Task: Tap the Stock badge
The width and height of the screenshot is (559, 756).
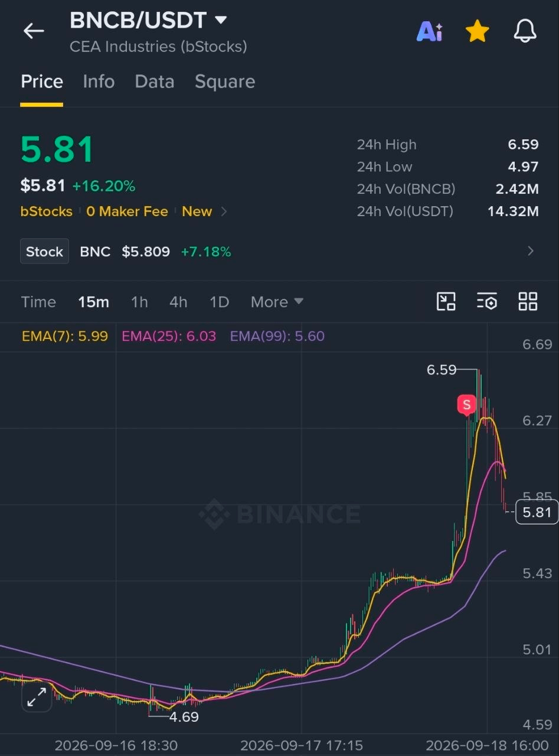Action: (44, 252)
